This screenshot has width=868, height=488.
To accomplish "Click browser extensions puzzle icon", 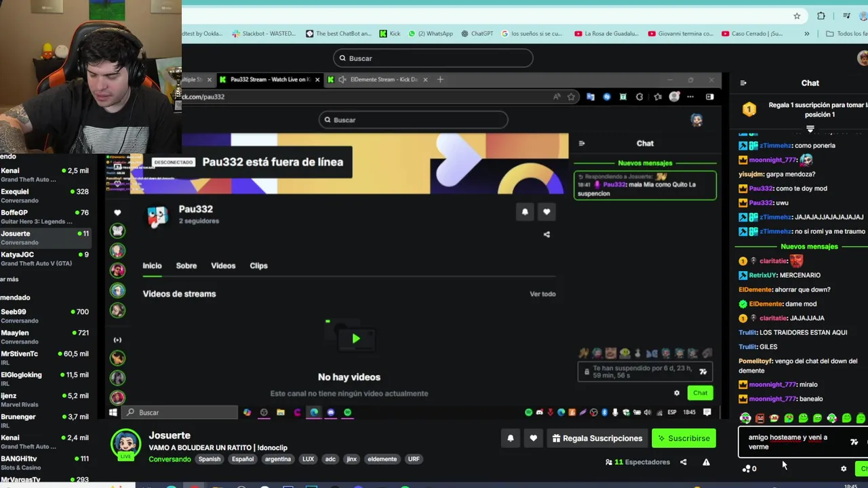I will coord(821,16).
